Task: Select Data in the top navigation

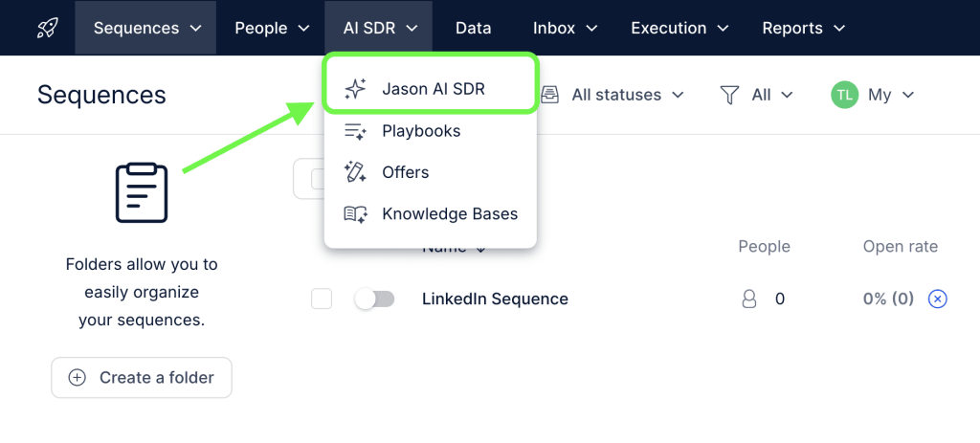Action: tap(473, 28)
